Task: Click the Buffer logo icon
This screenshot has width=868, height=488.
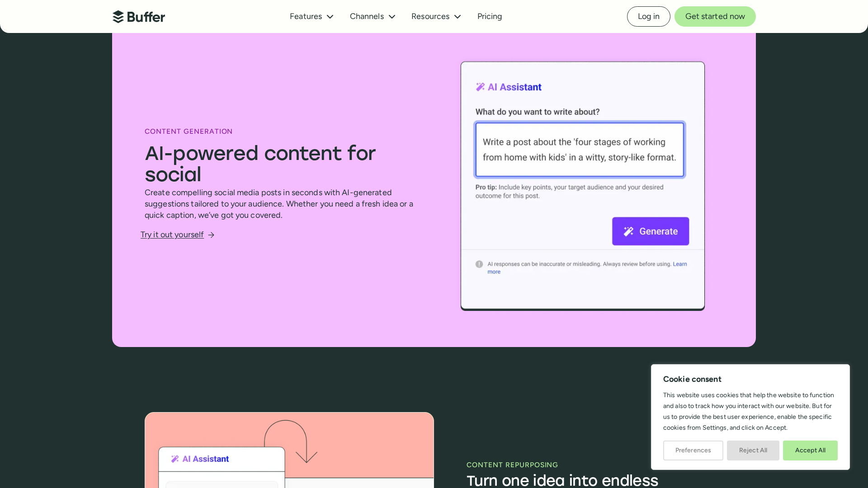Action: coord(118,17)
